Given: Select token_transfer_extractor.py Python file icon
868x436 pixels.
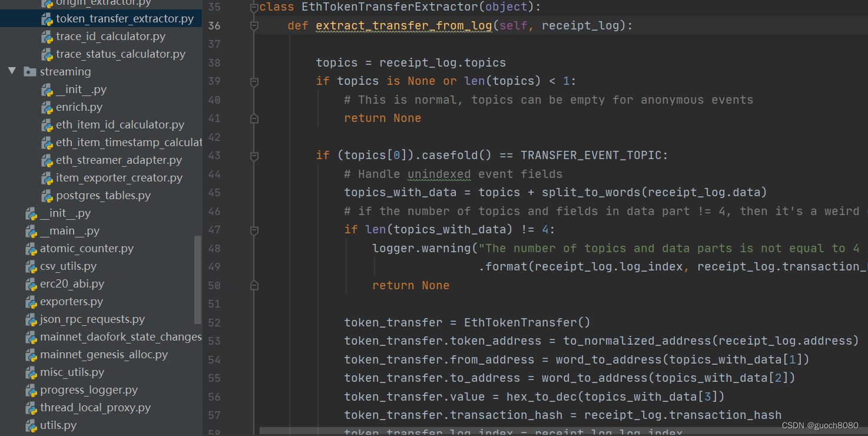Looking at the screenshot, I should pos(47,19).
